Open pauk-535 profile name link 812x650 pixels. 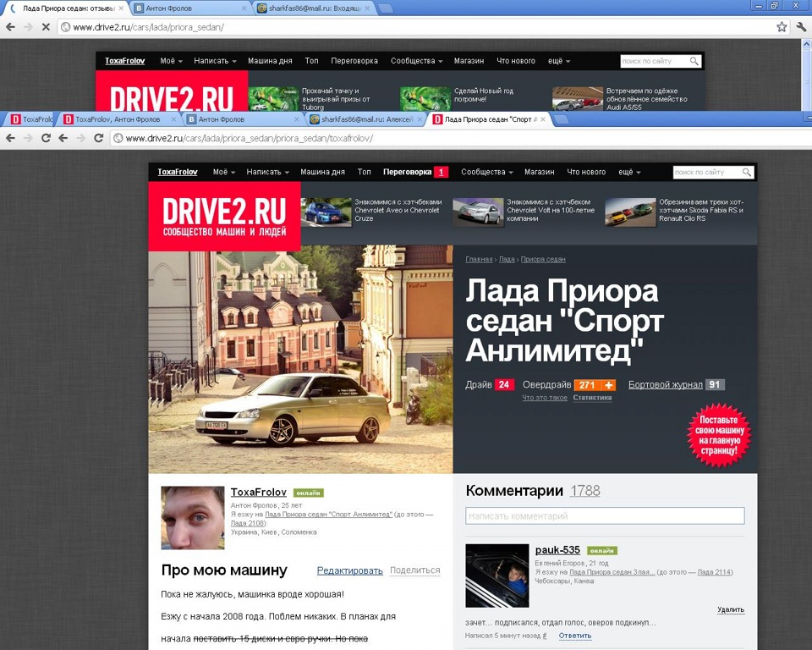point(557,550)
